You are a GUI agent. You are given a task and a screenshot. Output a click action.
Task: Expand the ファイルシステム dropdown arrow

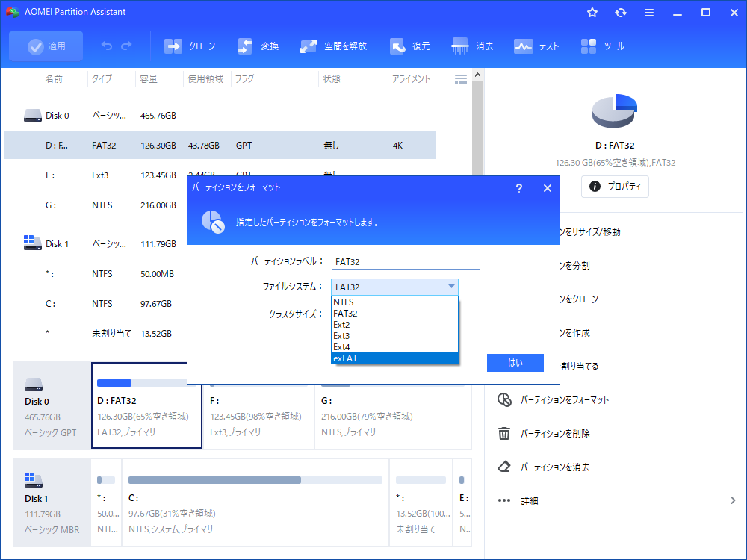pyautogui.click(x=451, y=287)
